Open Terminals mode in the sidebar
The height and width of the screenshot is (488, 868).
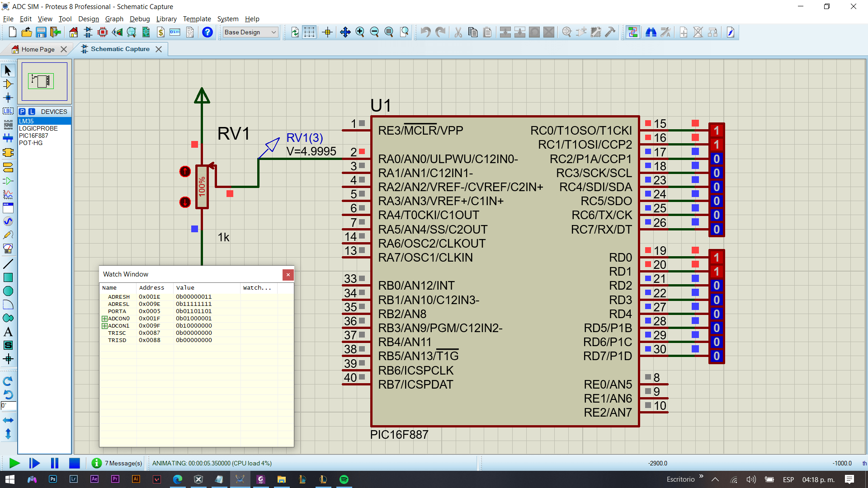click(8, 168)
